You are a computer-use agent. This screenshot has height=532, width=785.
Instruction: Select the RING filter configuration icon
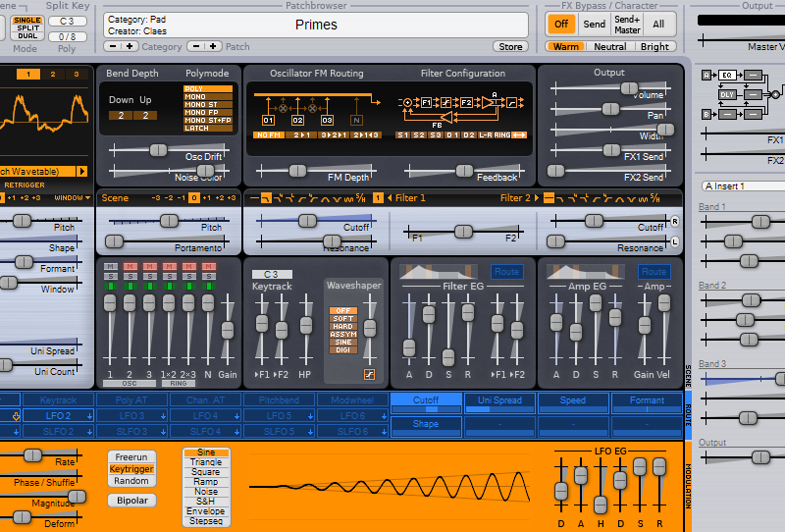tap(501, 134)
